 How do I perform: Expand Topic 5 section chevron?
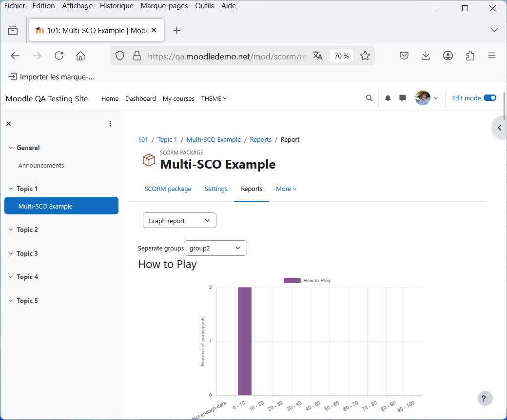coord(11,301)
